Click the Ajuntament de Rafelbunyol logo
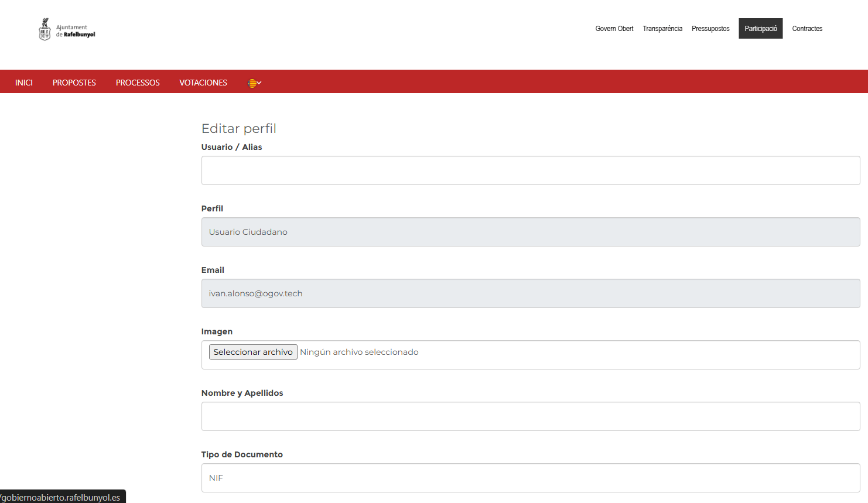The width and height of the screenshot is (868, 503). pyautogui.click(x=67, y=29)
